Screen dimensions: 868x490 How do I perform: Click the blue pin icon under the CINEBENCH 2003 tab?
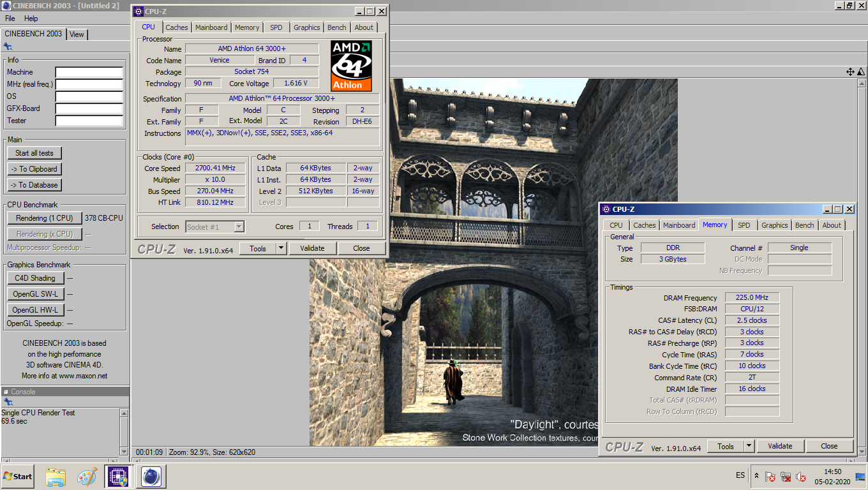[x=8, y=46]
